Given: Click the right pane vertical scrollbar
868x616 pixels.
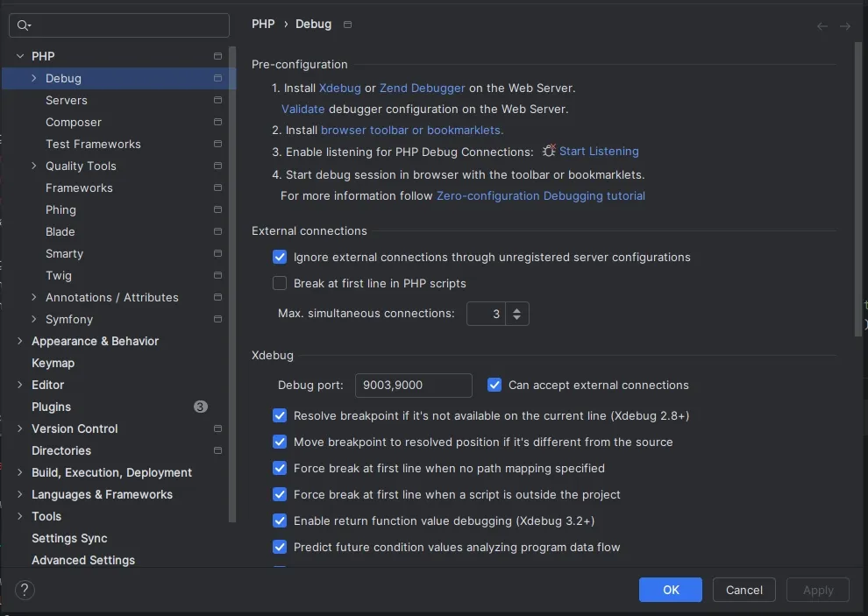Looking at the screenshot, I should (858, 190).
